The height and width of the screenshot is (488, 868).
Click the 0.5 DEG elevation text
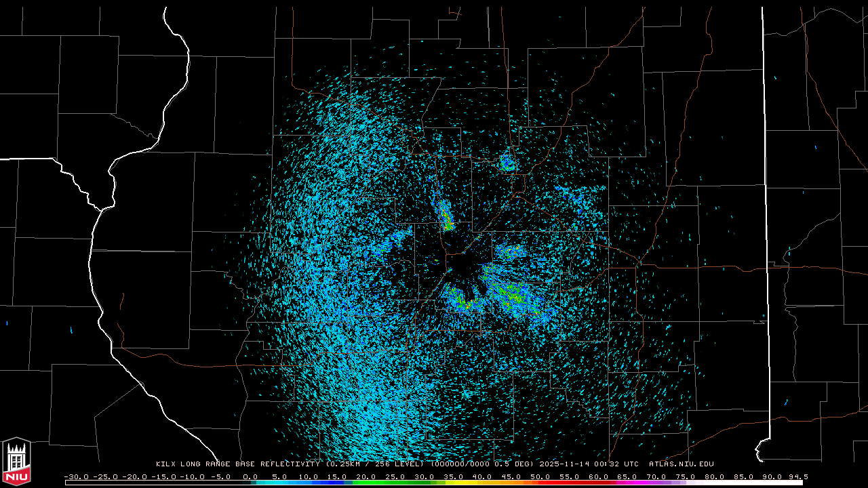514,464
